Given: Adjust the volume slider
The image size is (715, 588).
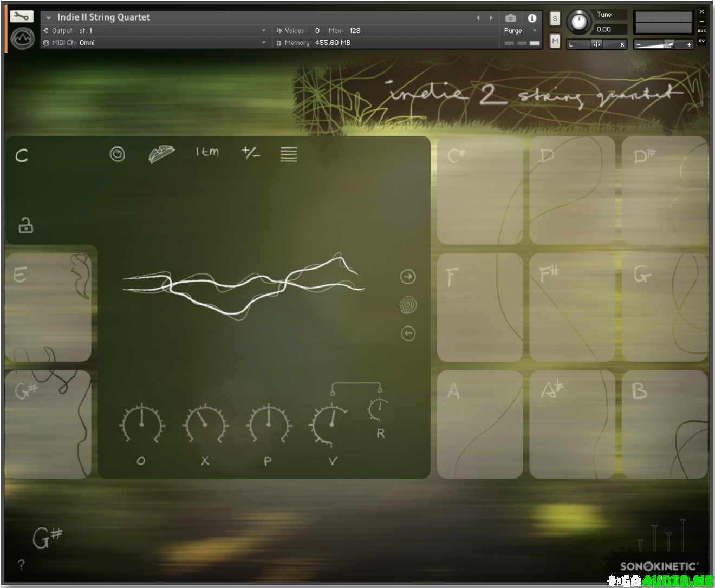Looking at the screenshot, I should 664,44.
